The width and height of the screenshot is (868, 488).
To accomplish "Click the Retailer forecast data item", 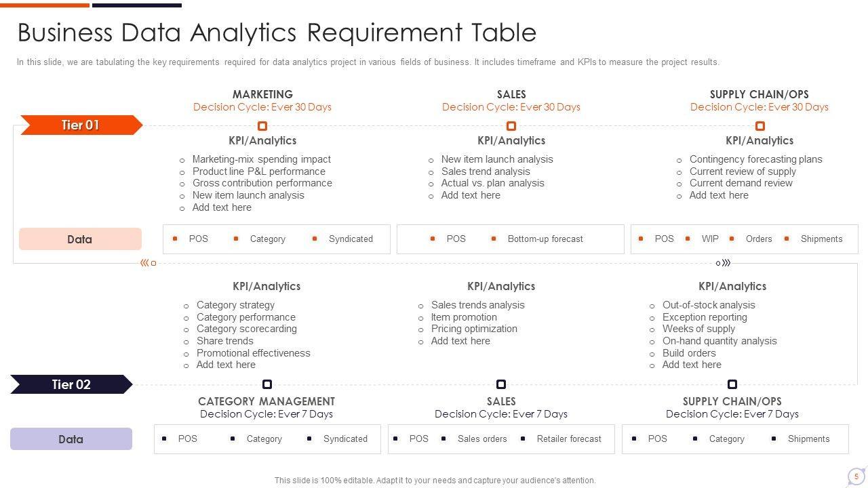I will click(569, 439).
